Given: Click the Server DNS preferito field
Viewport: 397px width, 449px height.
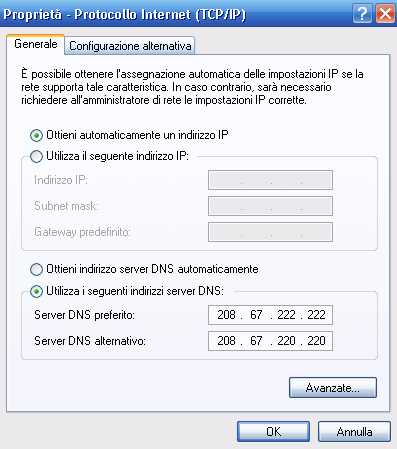Looking at the screenshot, I should pos(270,315).
